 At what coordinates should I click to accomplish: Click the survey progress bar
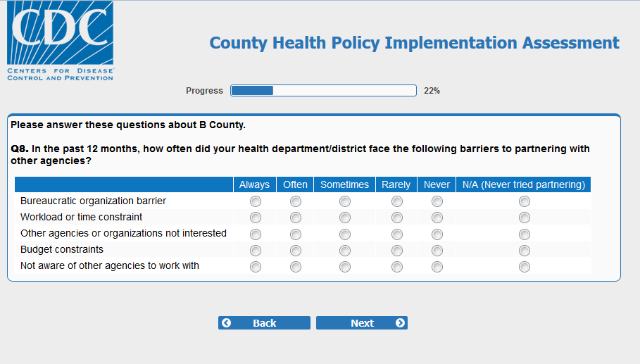coord(323,90)
